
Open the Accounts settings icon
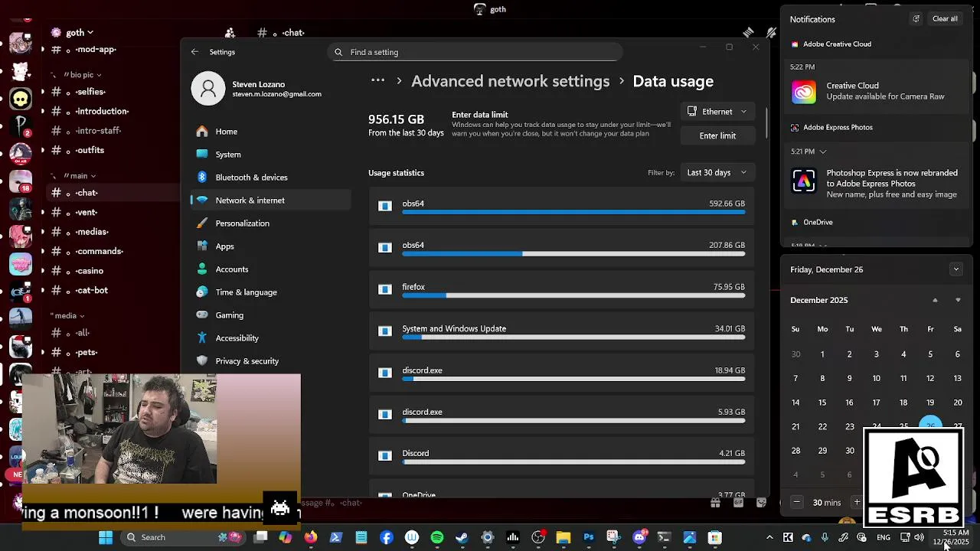click(201, 269)
